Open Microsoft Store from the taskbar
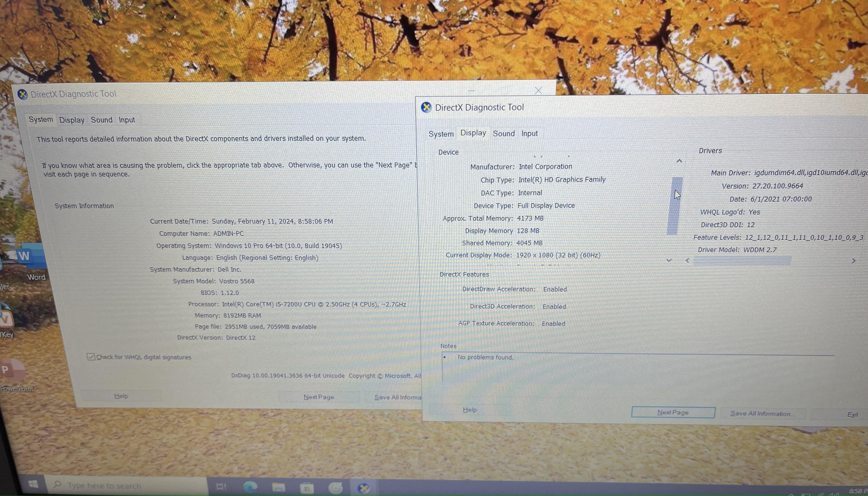This screenshot has height=496, width=868. tap(307, 488)
